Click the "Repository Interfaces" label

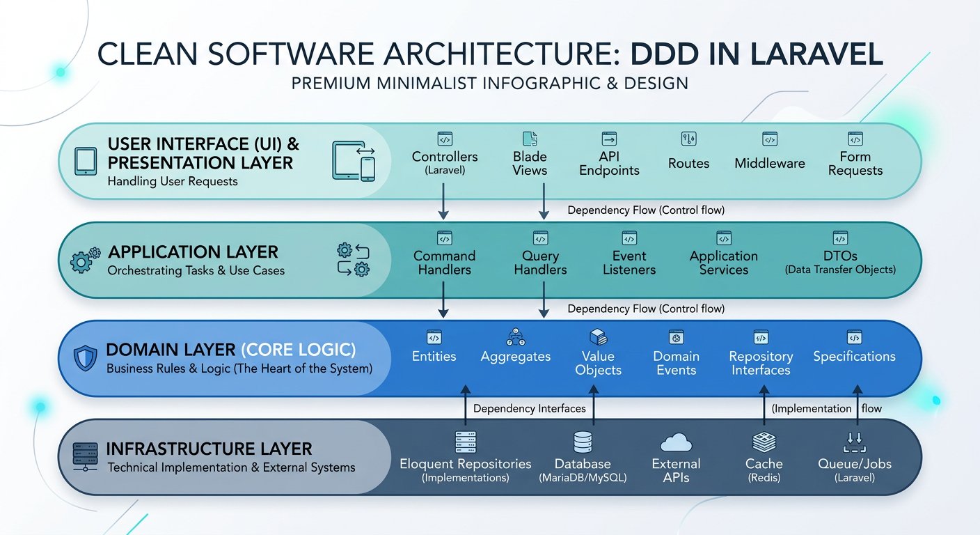761,363
